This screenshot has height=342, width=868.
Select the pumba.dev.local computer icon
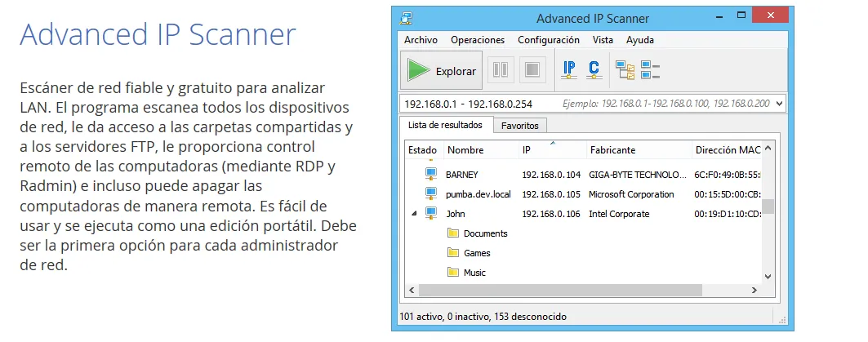431,194
